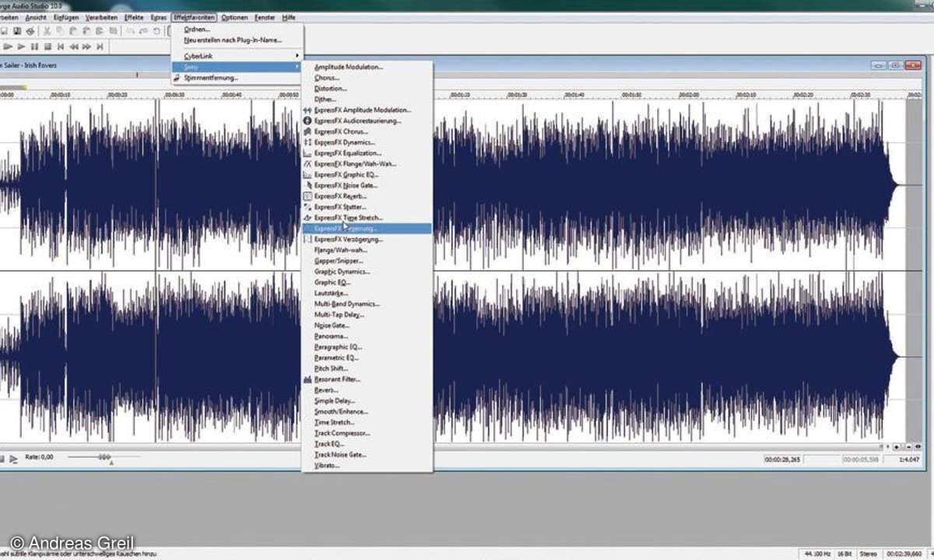The height and width of the screenshot is (560, 934).
Task: Select Parametric EQ... entry
Action: (367, 358)
